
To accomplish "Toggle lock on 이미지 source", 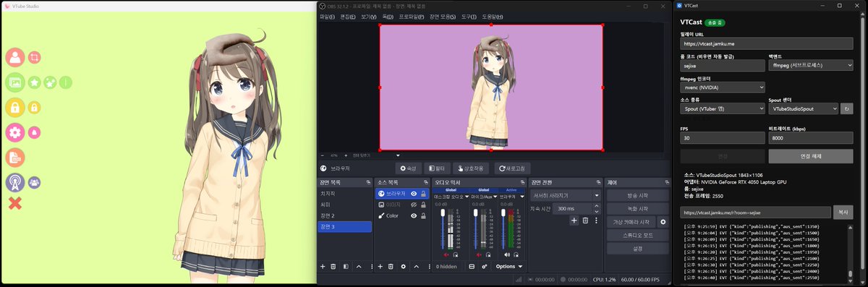I will (423, 205).
